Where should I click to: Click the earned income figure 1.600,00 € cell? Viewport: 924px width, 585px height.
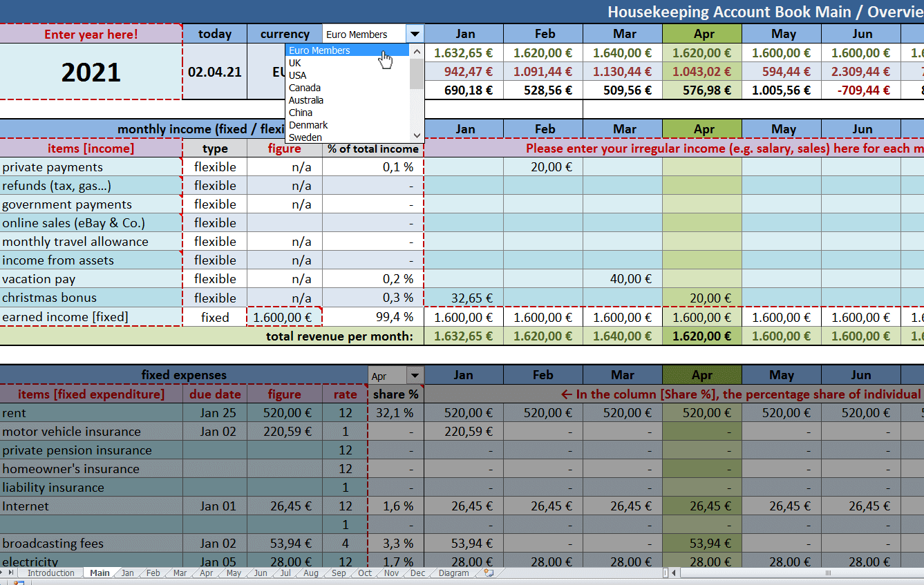click(x=284, y=317)
